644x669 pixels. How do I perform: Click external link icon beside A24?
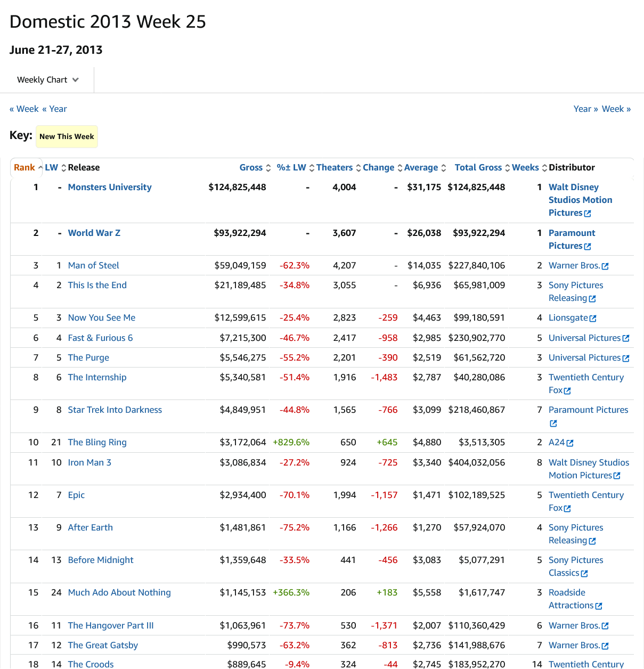[x=570, y=443]
